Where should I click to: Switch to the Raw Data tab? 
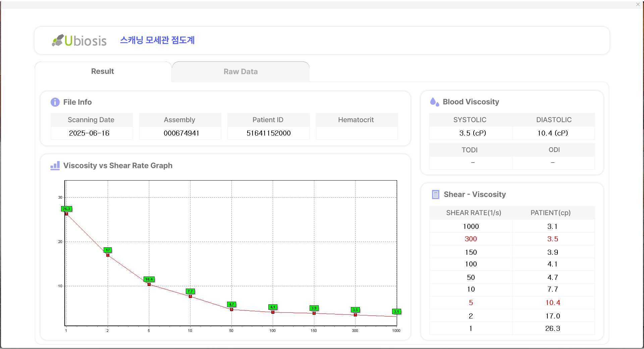click(x=240, y=71)
